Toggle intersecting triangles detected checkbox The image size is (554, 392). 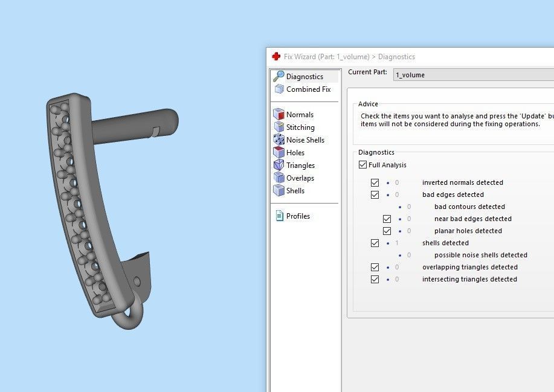(375, 279)
